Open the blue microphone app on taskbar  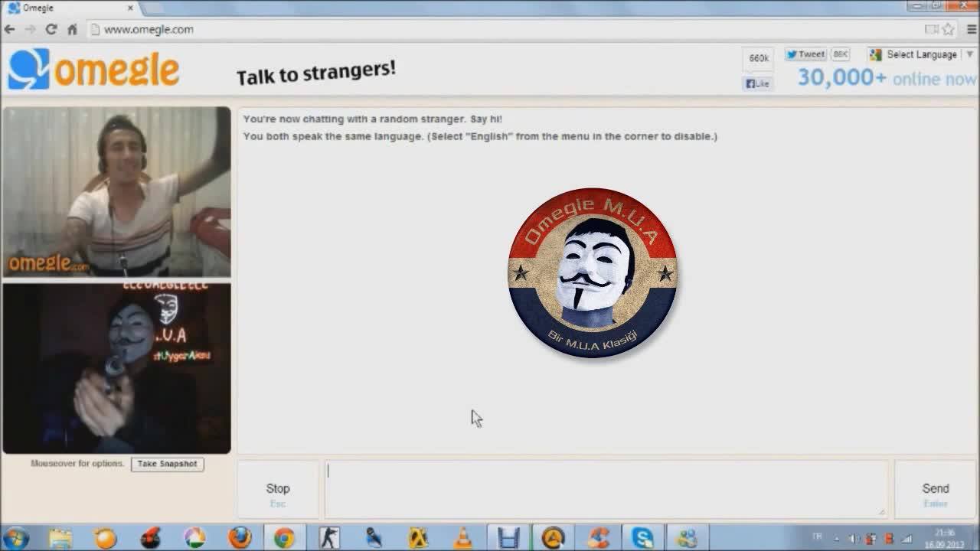(x=374, y=538)
